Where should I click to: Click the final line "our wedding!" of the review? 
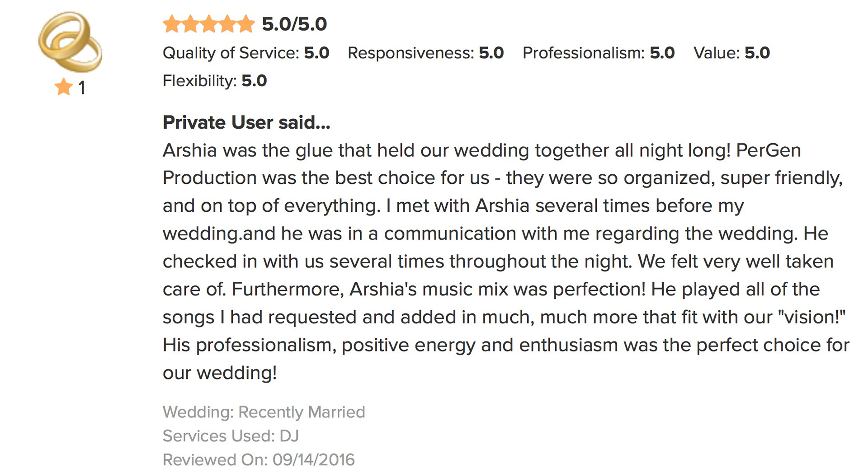[220, 373]
